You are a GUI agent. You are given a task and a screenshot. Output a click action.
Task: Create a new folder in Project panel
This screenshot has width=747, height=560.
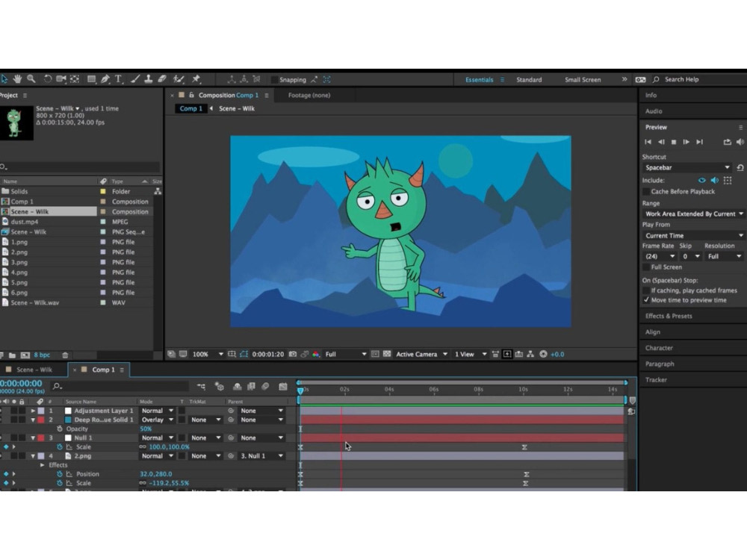coord(13,355)
